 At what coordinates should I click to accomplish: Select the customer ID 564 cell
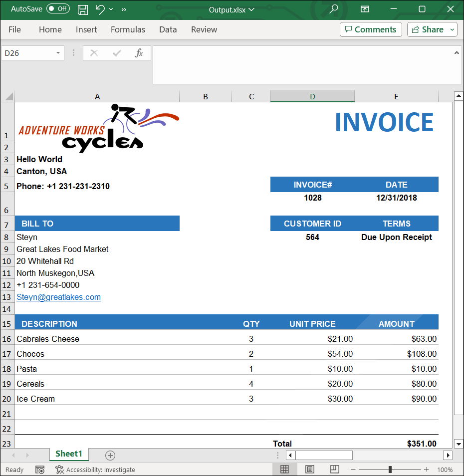(312, 237)
